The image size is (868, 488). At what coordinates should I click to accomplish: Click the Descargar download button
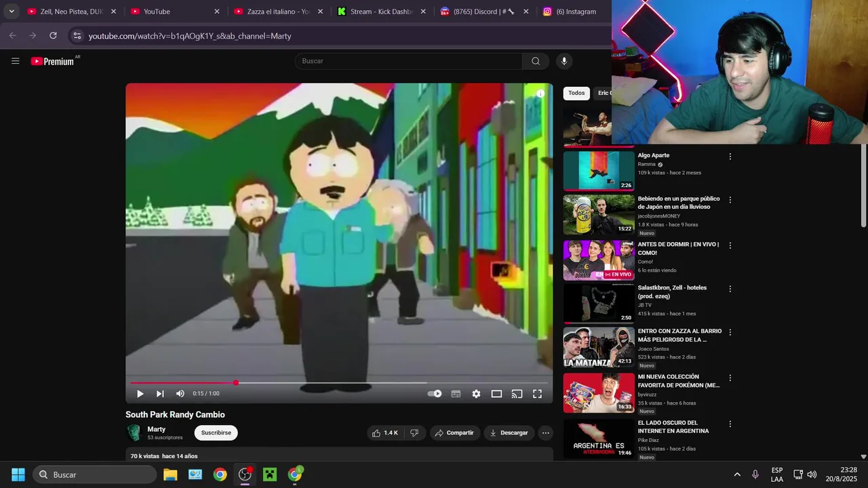click(x=509, y=432)
